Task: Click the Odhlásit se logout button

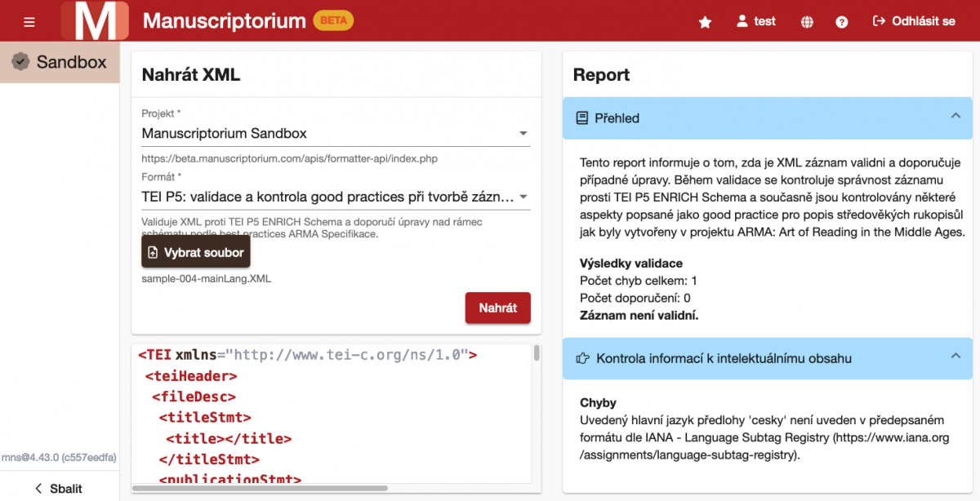Action: [914, 21]
